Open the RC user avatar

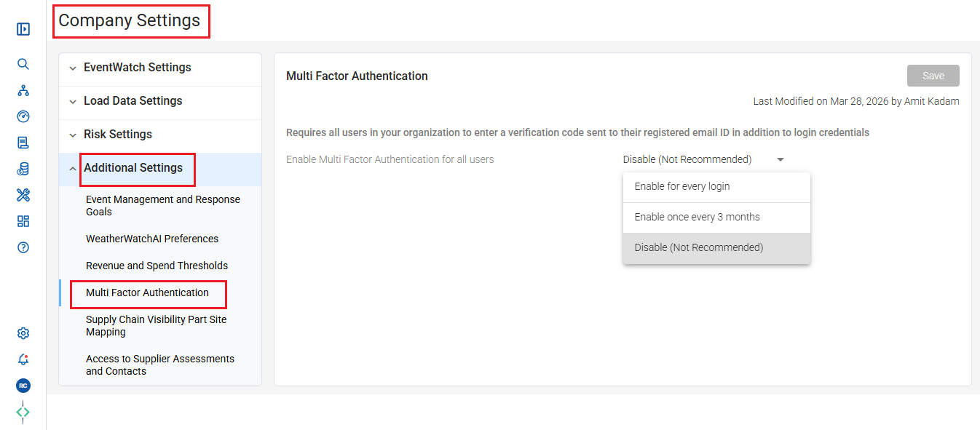tap(23, 386)
